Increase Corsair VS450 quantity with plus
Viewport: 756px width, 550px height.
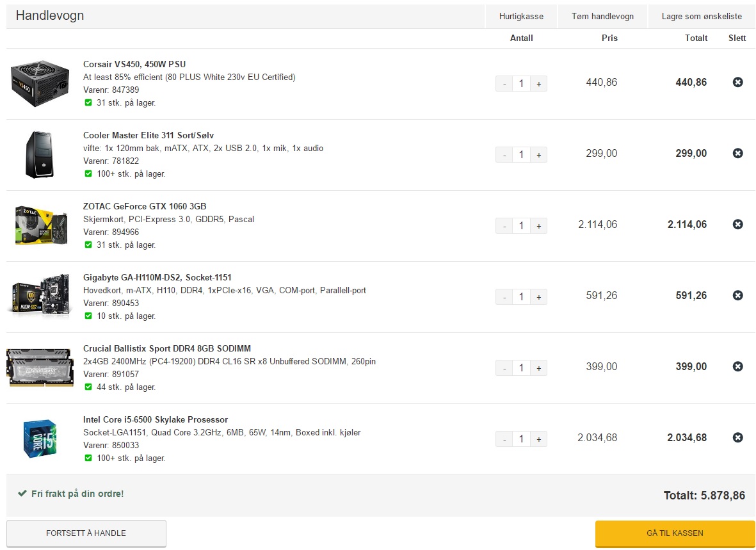pyautogui.click(x=538, y=83)
